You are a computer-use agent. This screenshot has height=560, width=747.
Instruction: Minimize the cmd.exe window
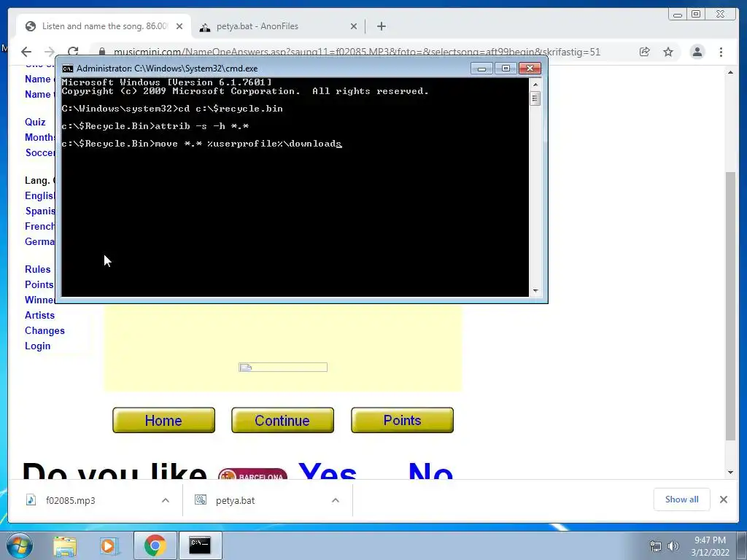[x=481, y=69]
